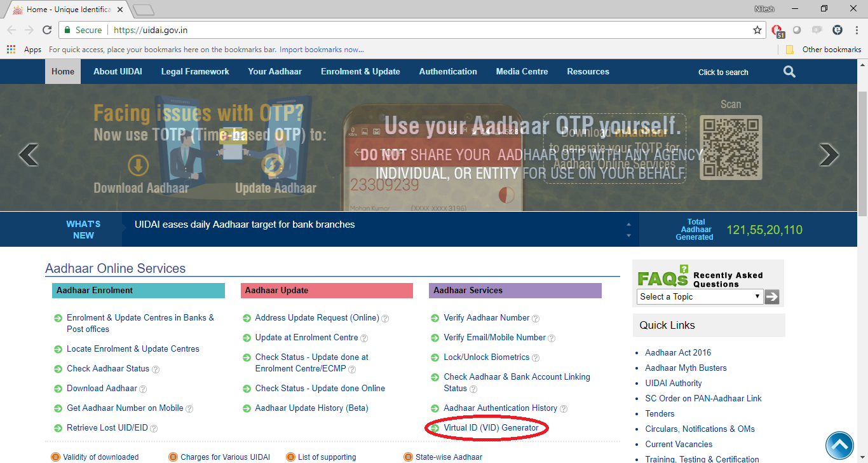
Task: Open the About UIDAI menu
Action: 118,71
